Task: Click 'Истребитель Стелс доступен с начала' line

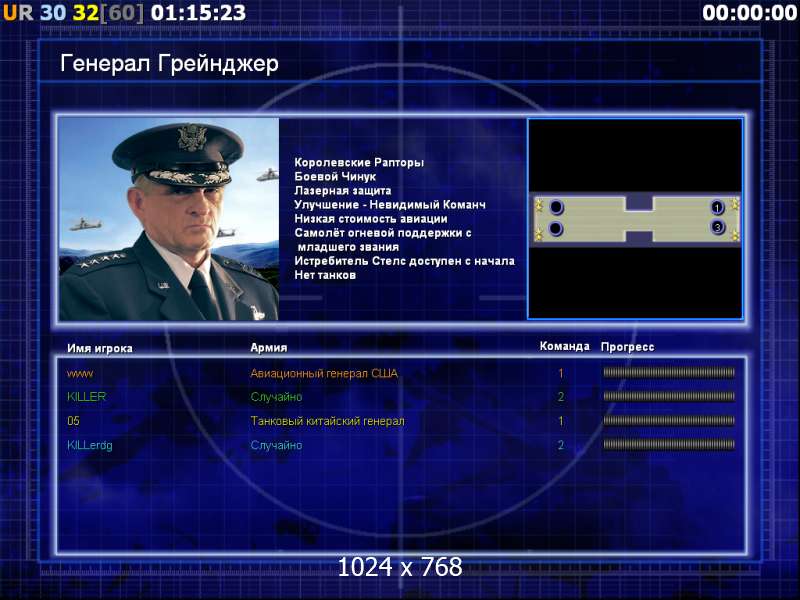Action: (404, 261)
